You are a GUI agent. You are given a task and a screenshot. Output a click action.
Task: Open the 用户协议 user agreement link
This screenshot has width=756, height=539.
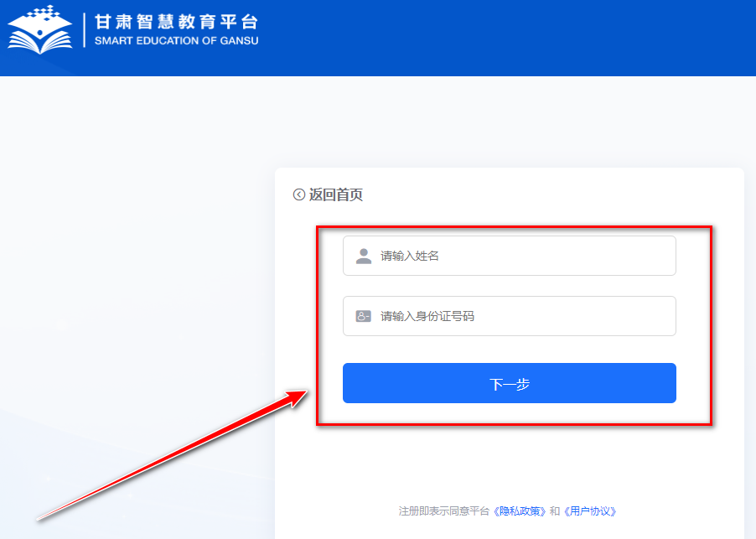pos(590,511)
